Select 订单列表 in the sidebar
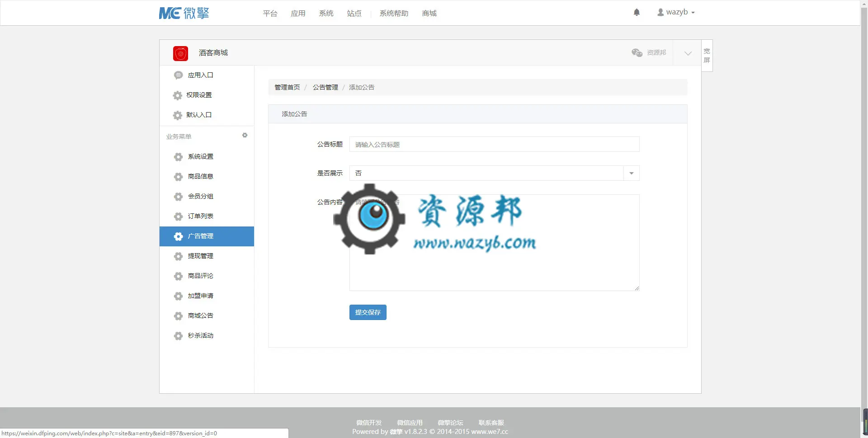Screen dimensions: 868x438 click(207, 216)
